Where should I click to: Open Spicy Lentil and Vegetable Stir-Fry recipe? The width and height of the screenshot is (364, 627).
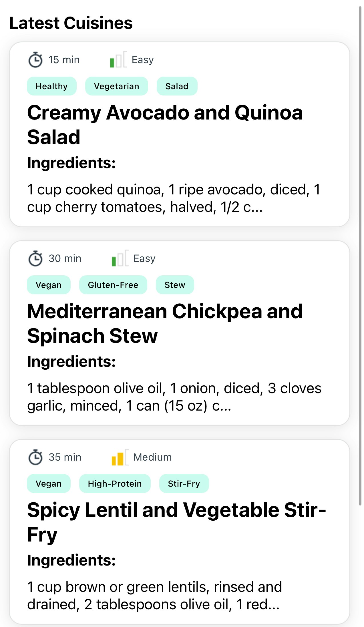coord(177,522)
